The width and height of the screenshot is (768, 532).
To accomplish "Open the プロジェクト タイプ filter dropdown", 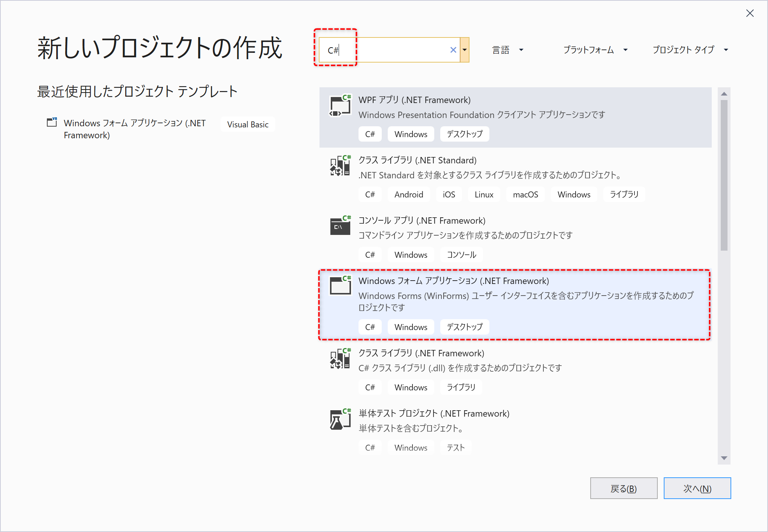I will pyautogui.click(x=690, y=50).
